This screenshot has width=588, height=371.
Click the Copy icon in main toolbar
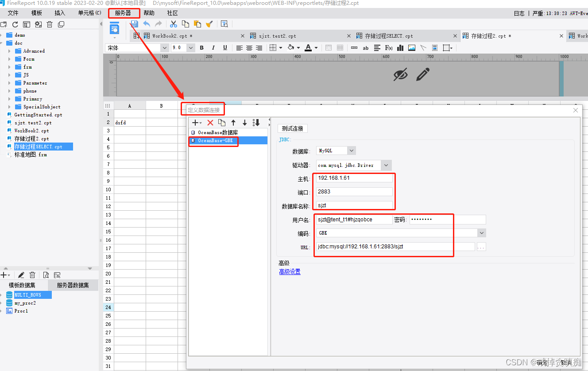point(186,24)
